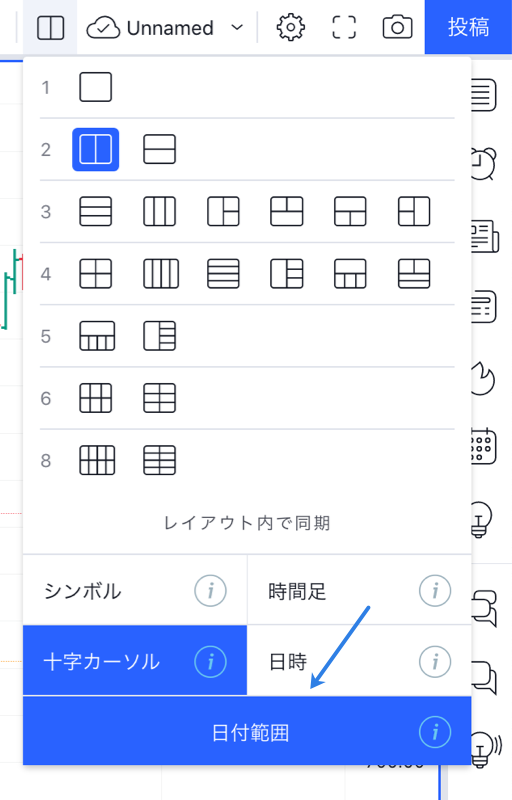Select the single chart layout icon
The image size is (512, 800).
coord(95,87)
